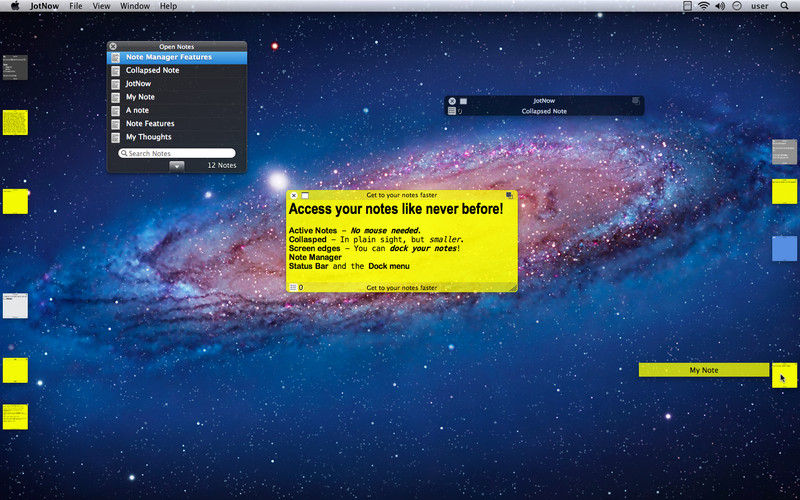The height and width of the screenshot is (500, 800).
Task: Click the Screen edges line in yellow note
Action: pos(374,248)
